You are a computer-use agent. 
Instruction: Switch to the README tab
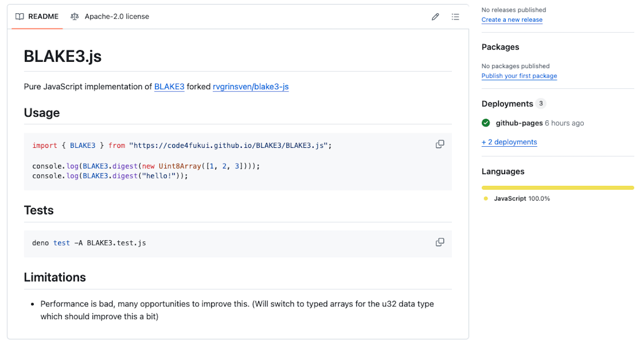pos(37,16)
